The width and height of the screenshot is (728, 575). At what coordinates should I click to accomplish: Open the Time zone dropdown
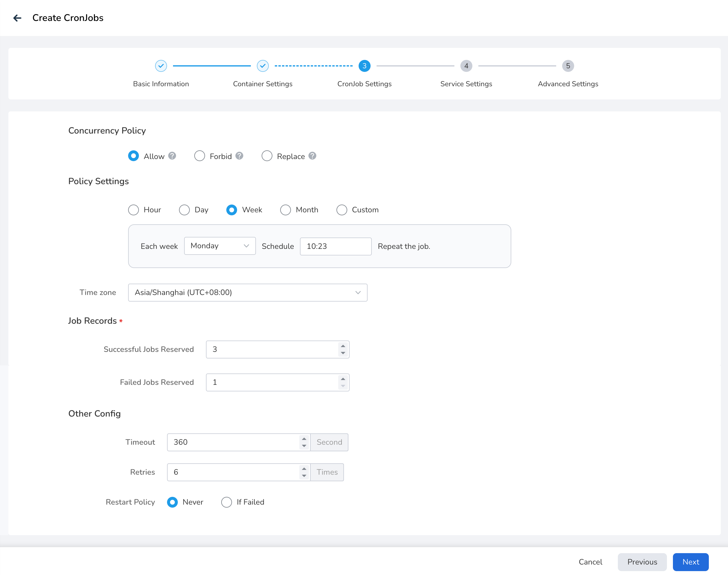pyautogui.click(x=248, y=293)
